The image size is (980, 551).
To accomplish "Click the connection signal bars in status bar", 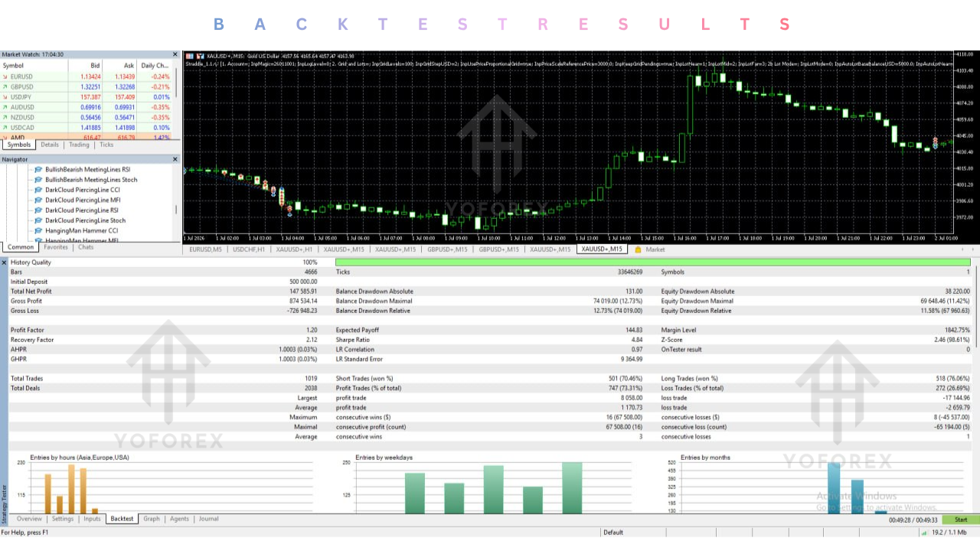I will pyautogui.click(x=924, y=532).
